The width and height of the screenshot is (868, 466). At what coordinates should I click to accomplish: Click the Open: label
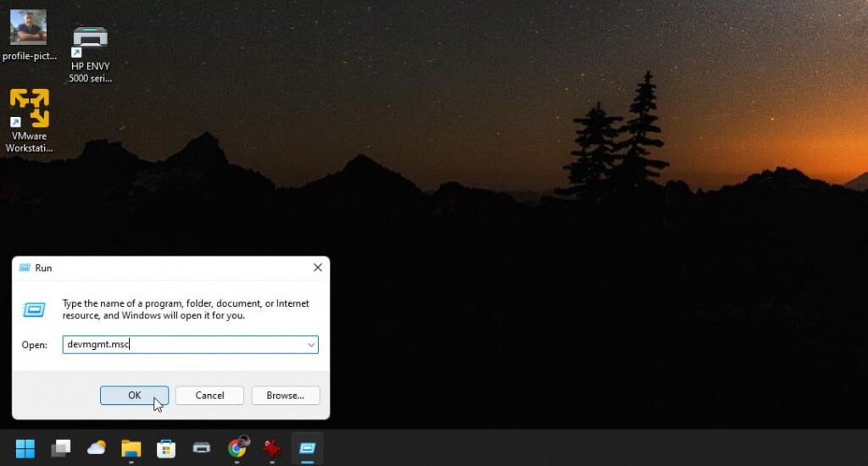pos(34,345)
